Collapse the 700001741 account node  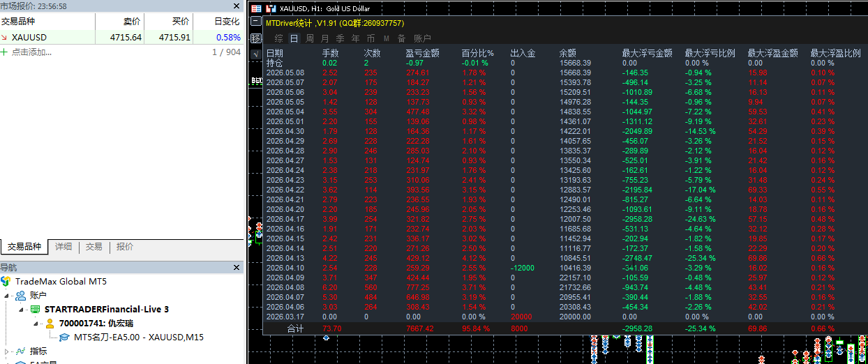(36, 324)
